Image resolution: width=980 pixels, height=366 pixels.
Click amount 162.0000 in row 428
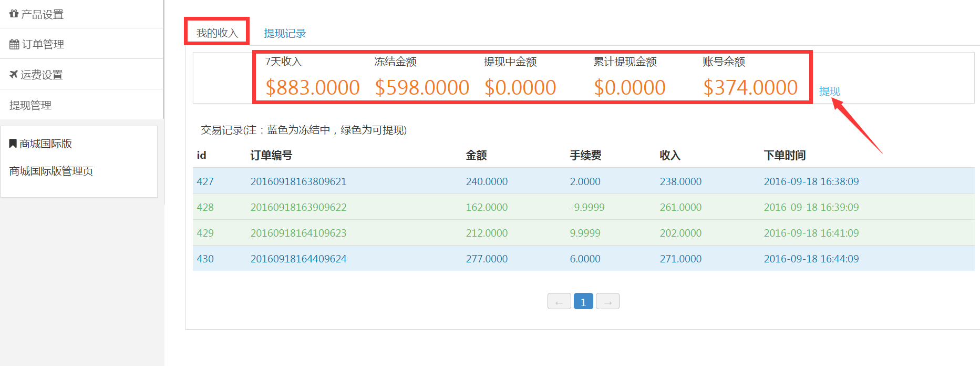(487, 207)
